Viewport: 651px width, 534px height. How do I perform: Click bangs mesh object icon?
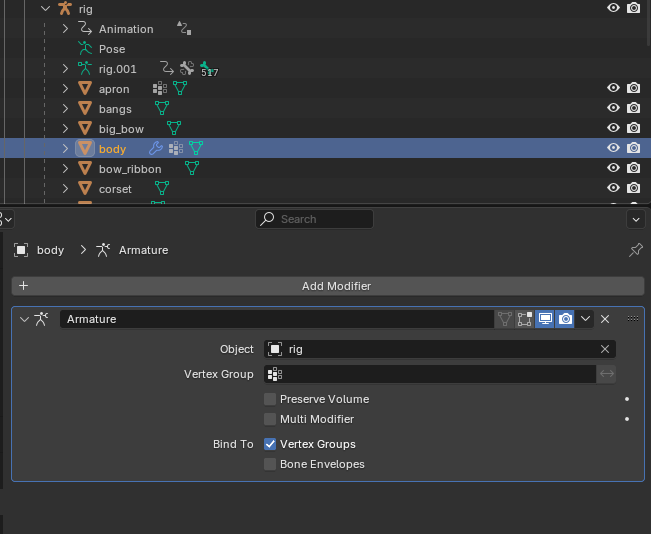click(x=85, y=108)
